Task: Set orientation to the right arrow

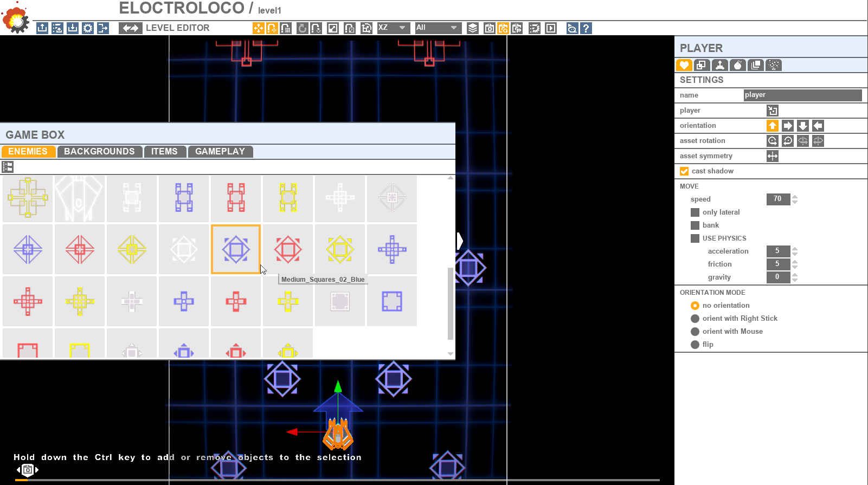Action: [x=788, y=126]
